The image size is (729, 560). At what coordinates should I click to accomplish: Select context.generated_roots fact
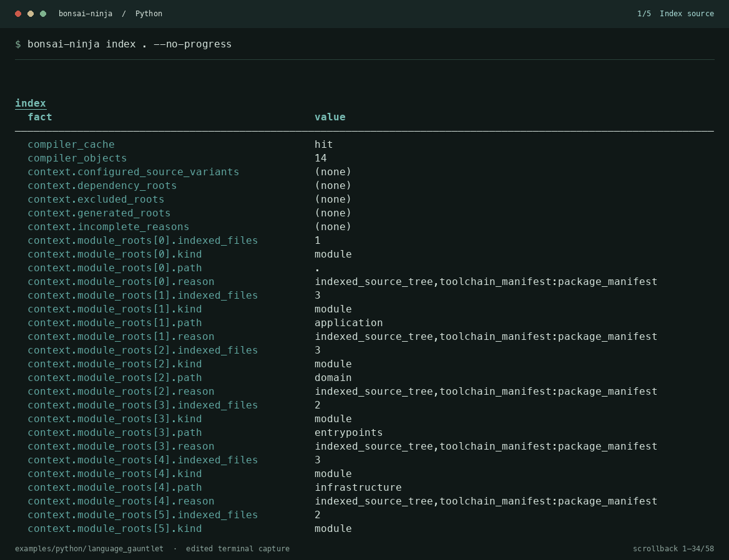(x=99, y=213)
